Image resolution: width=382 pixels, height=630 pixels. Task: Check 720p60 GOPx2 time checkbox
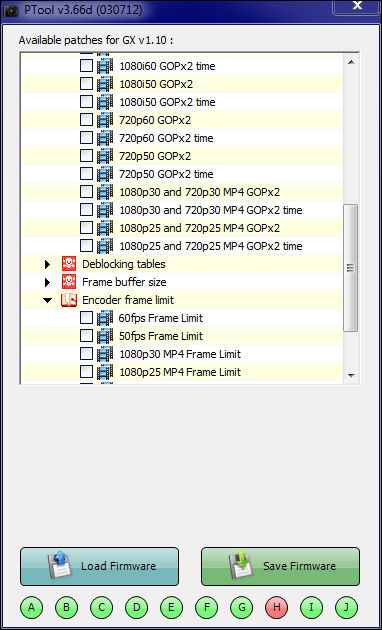[x=86, y=137]
